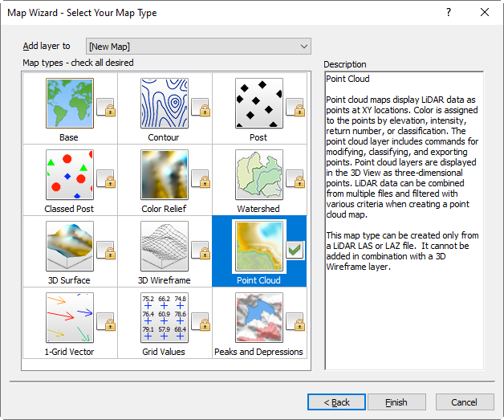Viewport: 504px width, 420px height.
Task: Click the help question mark button
Action: 447,13
